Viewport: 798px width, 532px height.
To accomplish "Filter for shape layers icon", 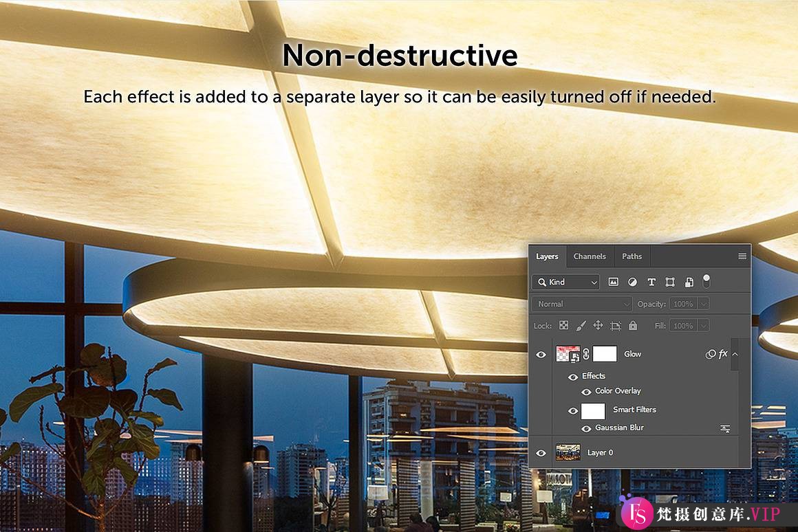I will pyautogui.click(x=670, y=282).
